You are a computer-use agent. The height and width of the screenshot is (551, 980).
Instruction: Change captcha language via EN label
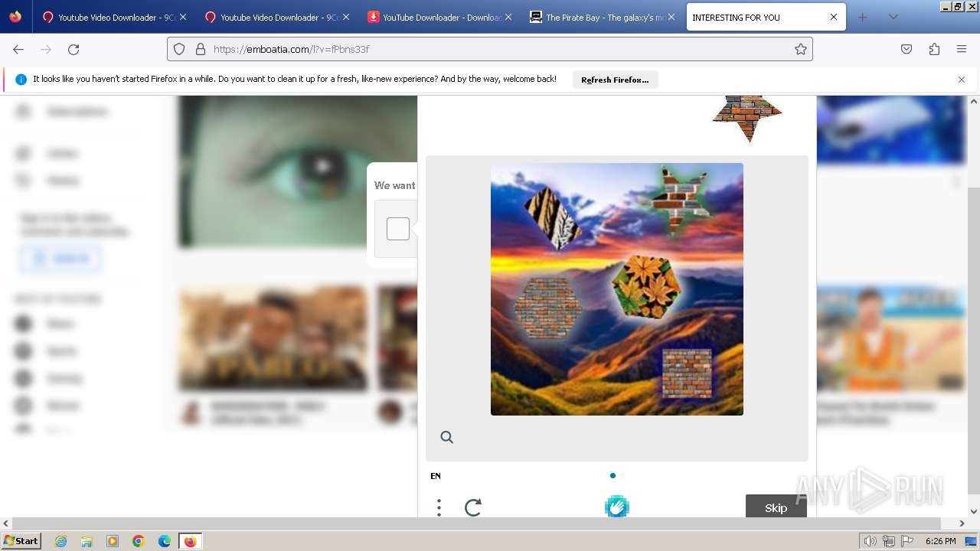(x=436, y=476)
